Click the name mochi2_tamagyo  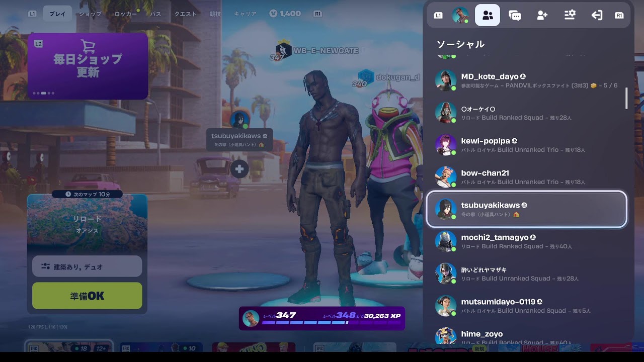point(495,237)
